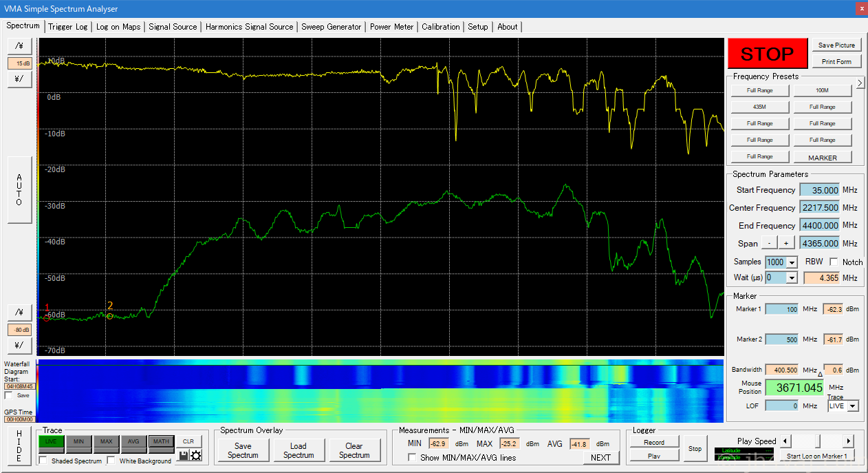Image resolution: width=868 pixels, height=473 pixels.
Task: Click the MARKER preset button
Action: tap(823, 157)
